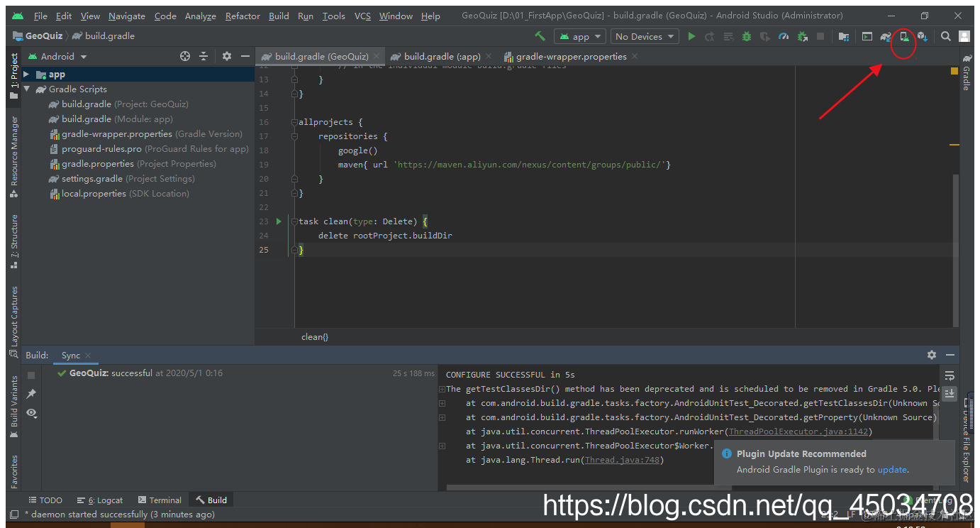Open the 6: Logcat tool window
This screenshot has width=980, height=528.
100,500
